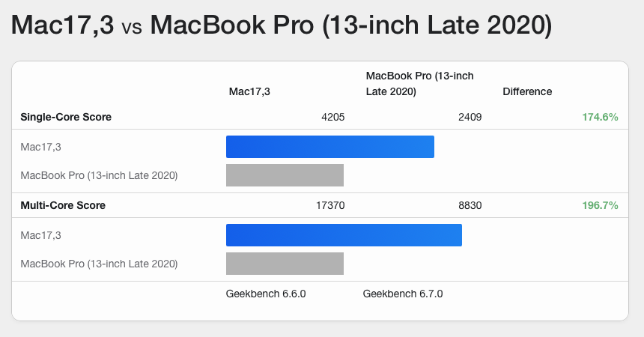
Task: Select the Difference column header
Action: click(x=527, y=91)
